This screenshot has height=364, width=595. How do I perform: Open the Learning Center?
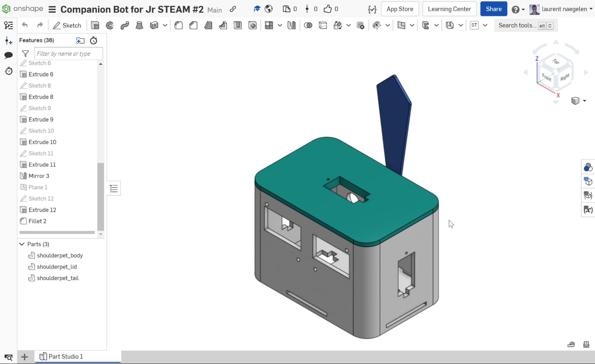click(449, 9)
